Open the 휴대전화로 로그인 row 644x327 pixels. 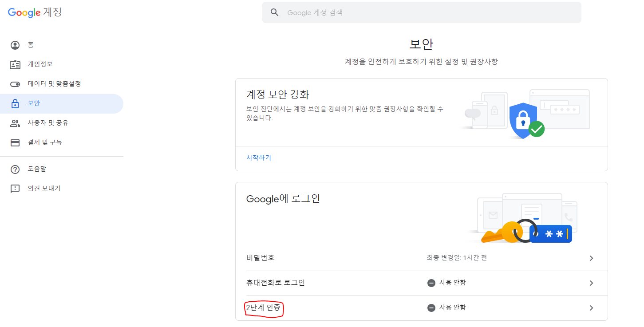pyautogui.click(x=421, y=283)
